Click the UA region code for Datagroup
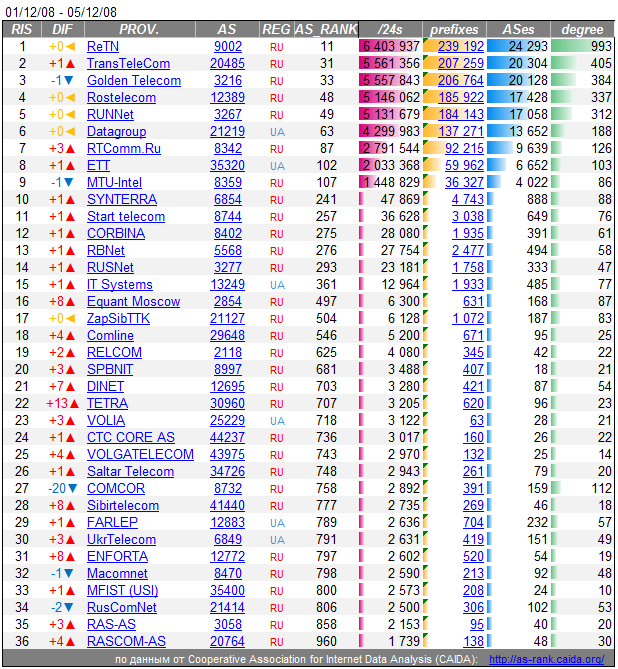Screen dimensions: 618x669 point(277,132)
